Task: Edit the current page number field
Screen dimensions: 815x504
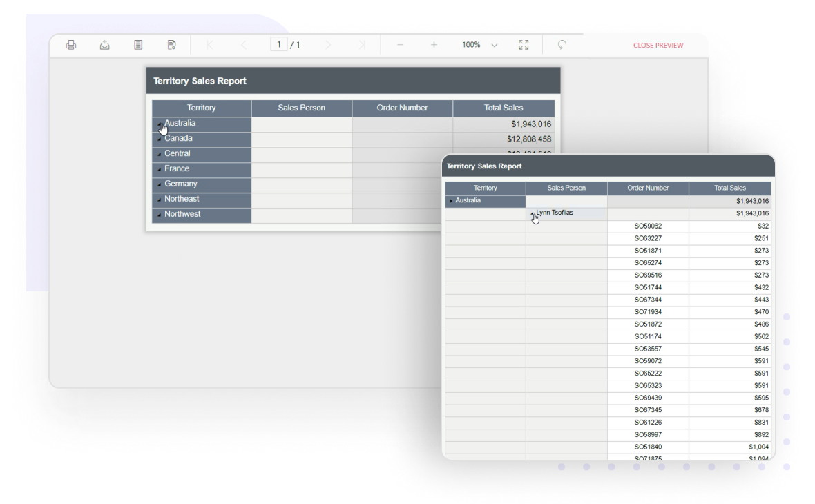Action: click(x=279, y=45)
